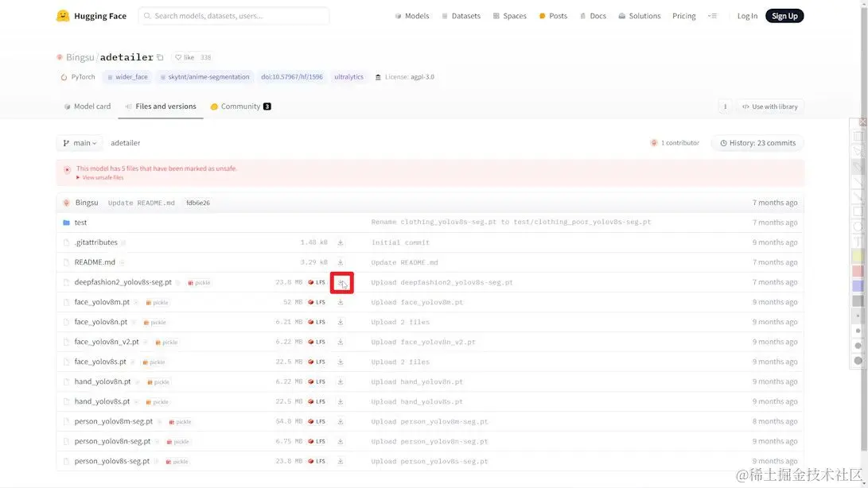The width and height of the screenshot is (868, 488).
Task: Download person_yolov8m-seg.pt file
Action: [341, 421]
